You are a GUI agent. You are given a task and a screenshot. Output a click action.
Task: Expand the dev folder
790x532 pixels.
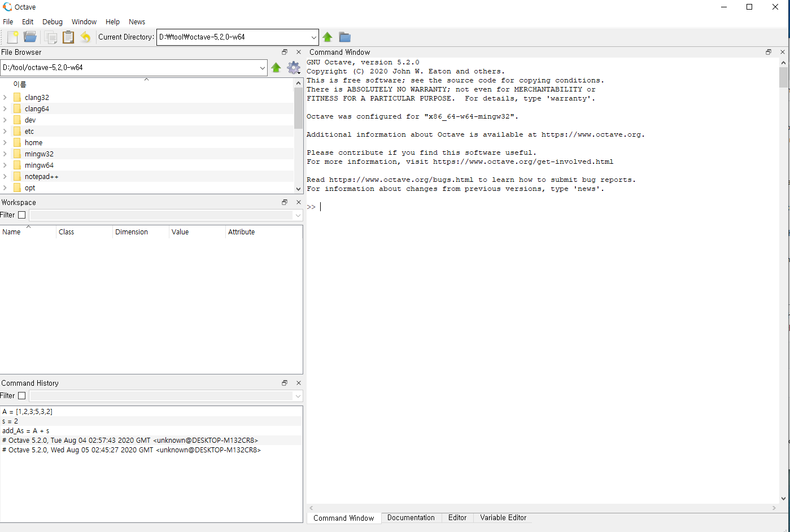click(5, 120)
